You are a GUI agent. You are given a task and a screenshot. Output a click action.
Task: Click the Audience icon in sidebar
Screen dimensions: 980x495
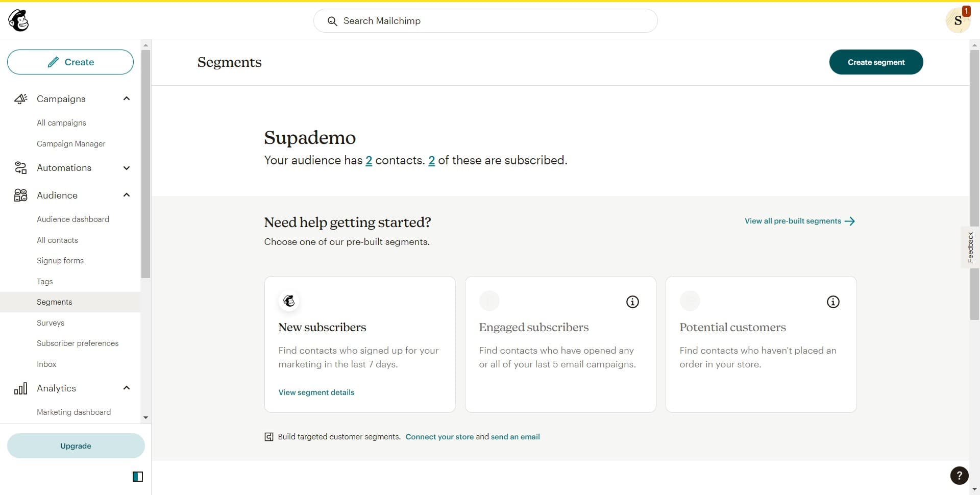pyautogui.click(x=20, y=195)
